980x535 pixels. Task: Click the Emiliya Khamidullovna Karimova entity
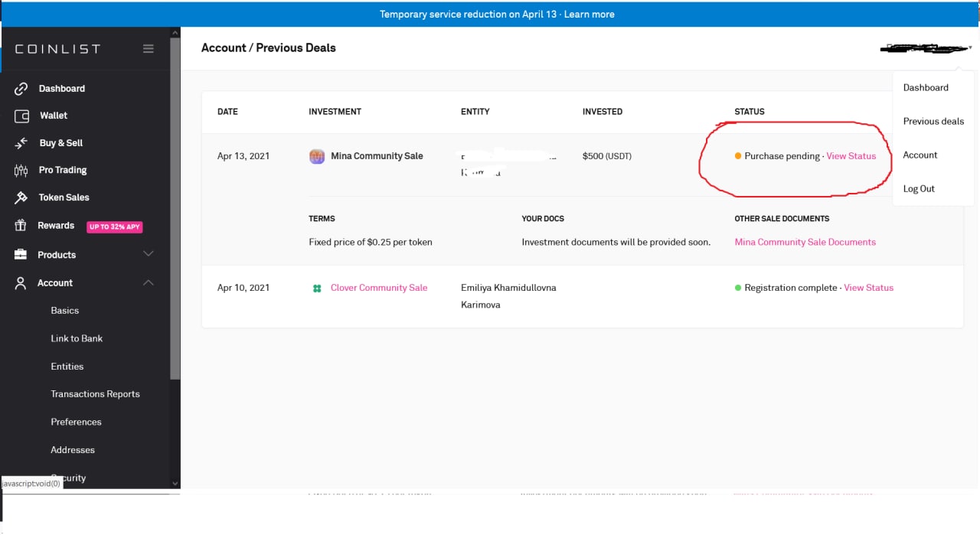[x=508, y=296]
